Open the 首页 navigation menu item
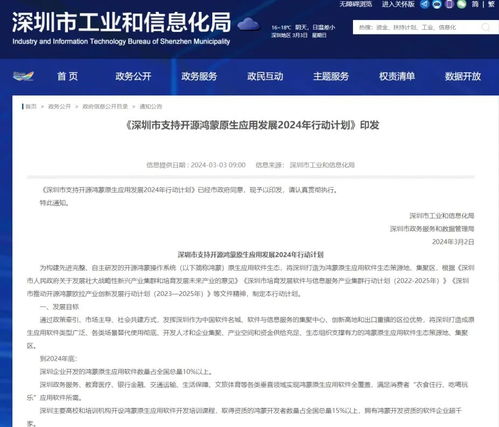Screen dimensions: 499x427 68,76
